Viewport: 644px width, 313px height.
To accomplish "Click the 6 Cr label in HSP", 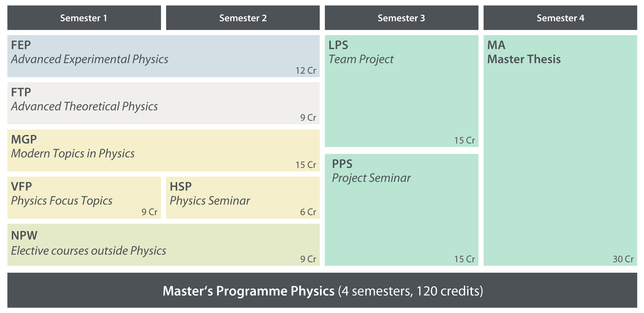I will click(308, 212).
